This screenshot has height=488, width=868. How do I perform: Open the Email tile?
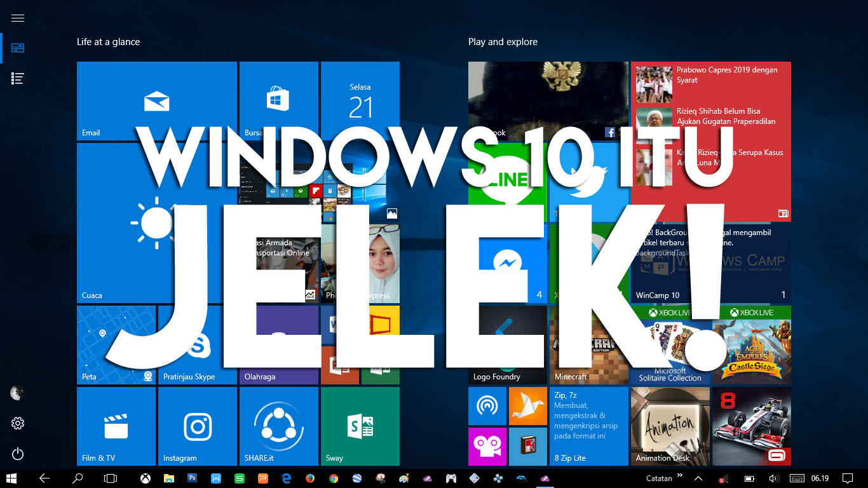pos(157,101)
